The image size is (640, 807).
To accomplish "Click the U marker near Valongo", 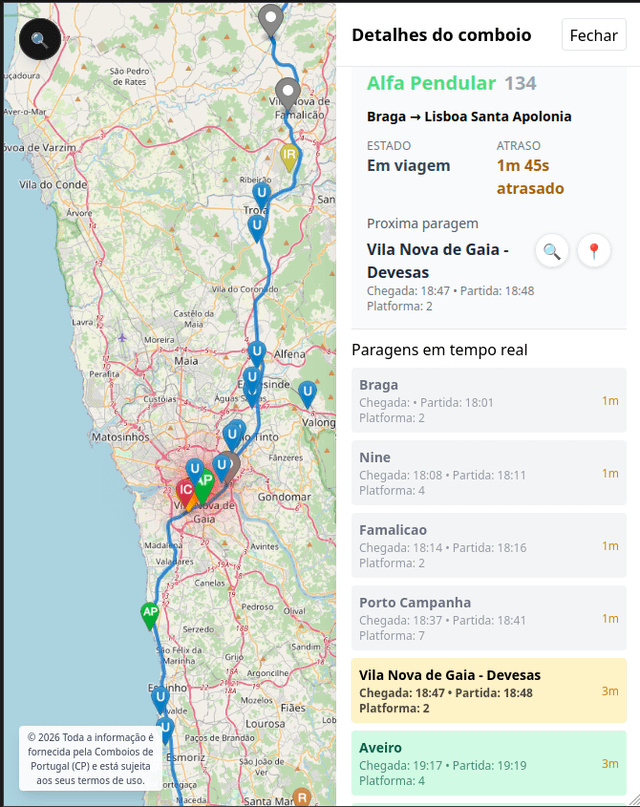I will (x=307, y=392).
